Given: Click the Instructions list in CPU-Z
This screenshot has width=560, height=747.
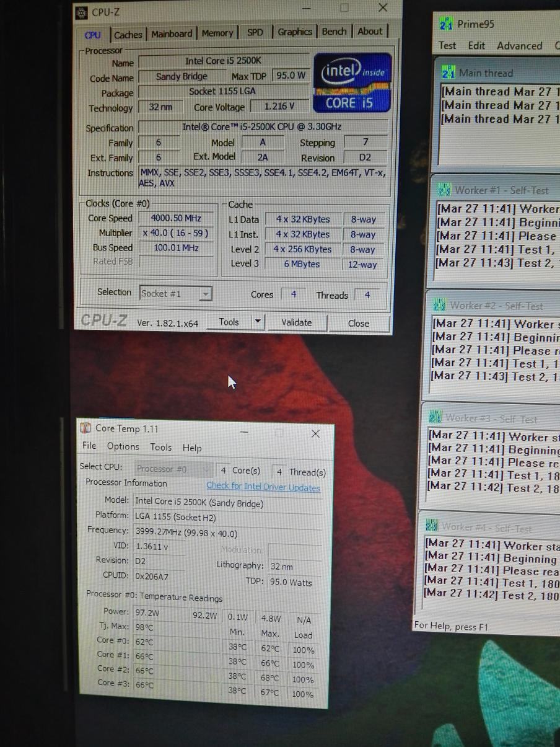Looking at the screenshot, I should click(263, 178).
